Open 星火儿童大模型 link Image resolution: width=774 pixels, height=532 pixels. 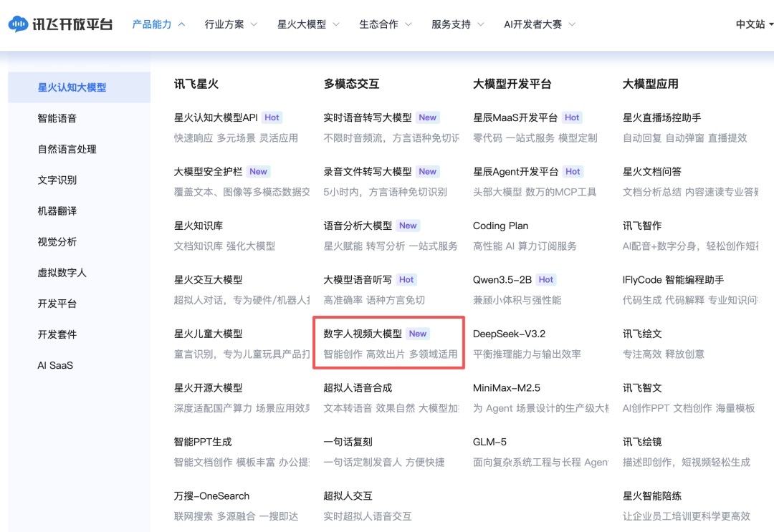tap(208, 334)
